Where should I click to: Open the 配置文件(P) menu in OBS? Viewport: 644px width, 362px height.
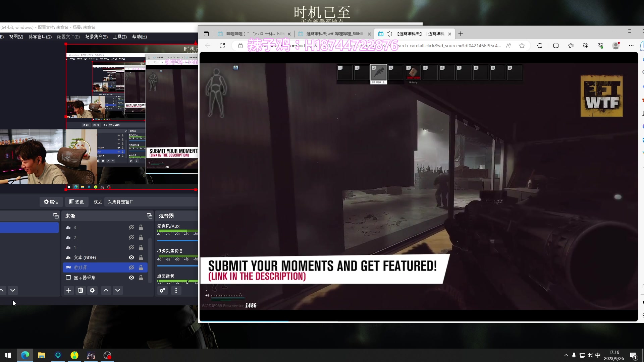tap(68, 37)
